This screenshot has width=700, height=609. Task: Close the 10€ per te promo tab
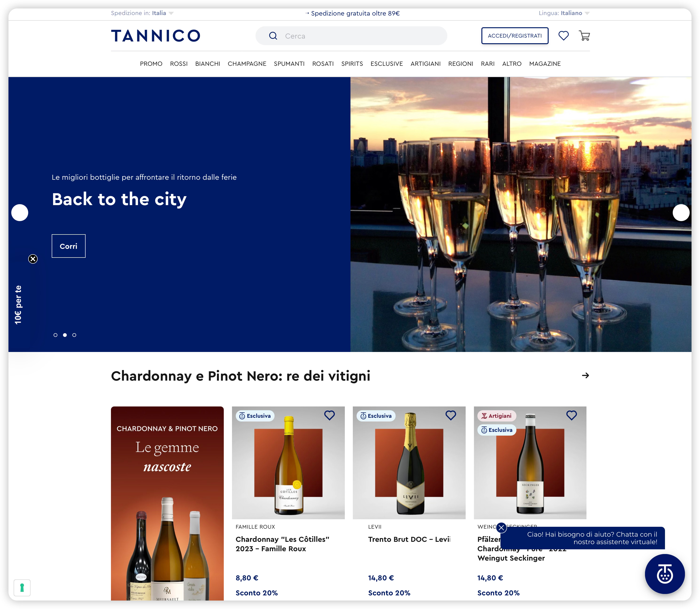click(33, 259)
